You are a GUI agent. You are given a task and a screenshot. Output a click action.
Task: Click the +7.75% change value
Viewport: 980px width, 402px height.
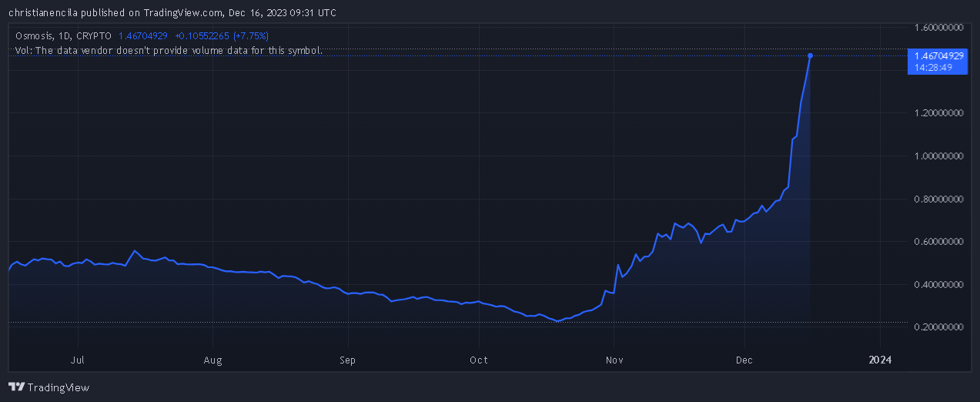pyautogui.click(x=252, y=35)
